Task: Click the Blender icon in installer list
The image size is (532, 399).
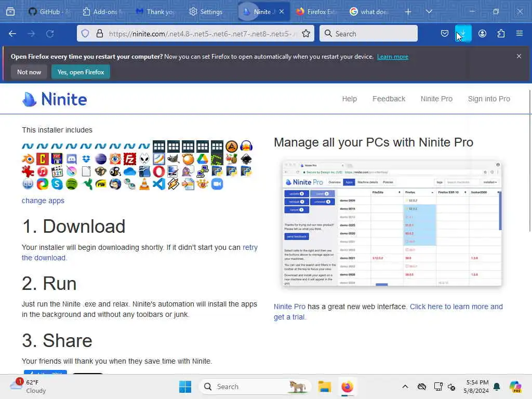Action: (28, 159)
